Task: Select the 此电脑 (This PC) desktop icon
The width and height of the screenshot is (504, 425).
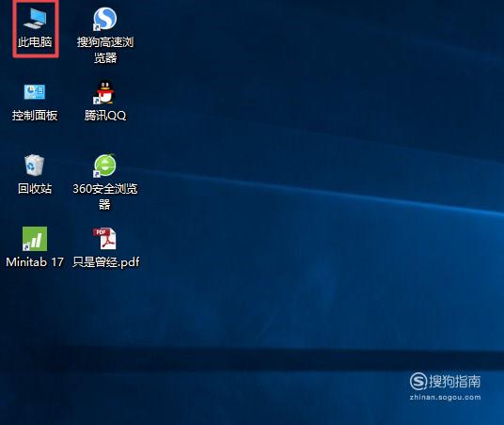Action: tap(35, 18)
